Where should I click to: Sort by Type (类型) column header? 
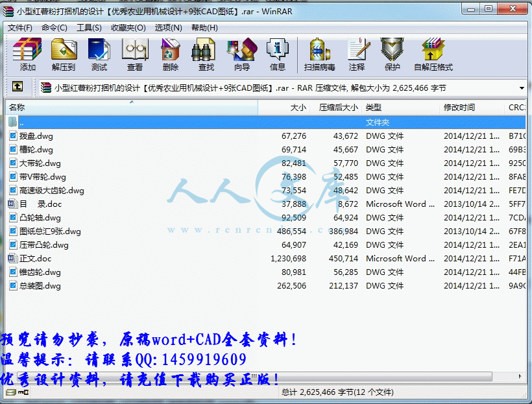401,108
